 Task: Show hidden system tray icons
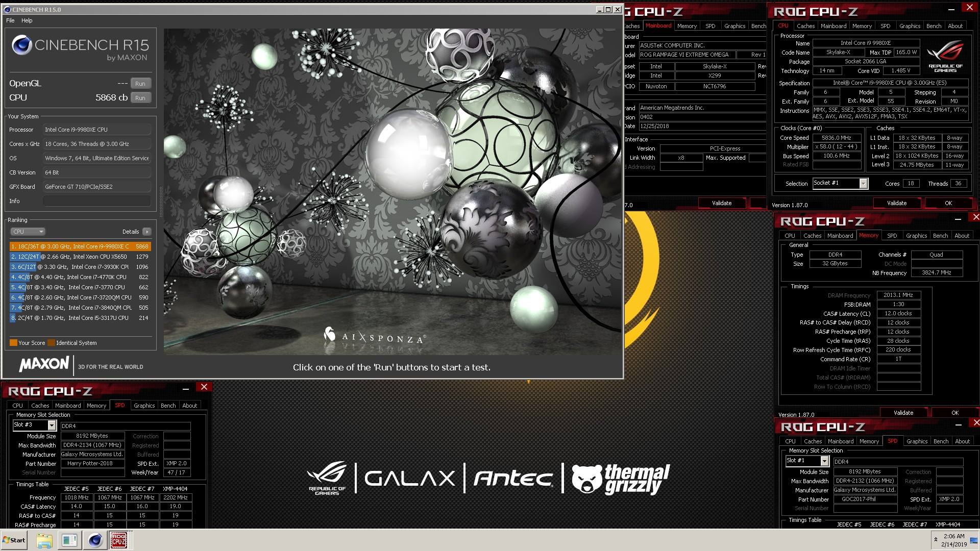(x=936, y=539)
